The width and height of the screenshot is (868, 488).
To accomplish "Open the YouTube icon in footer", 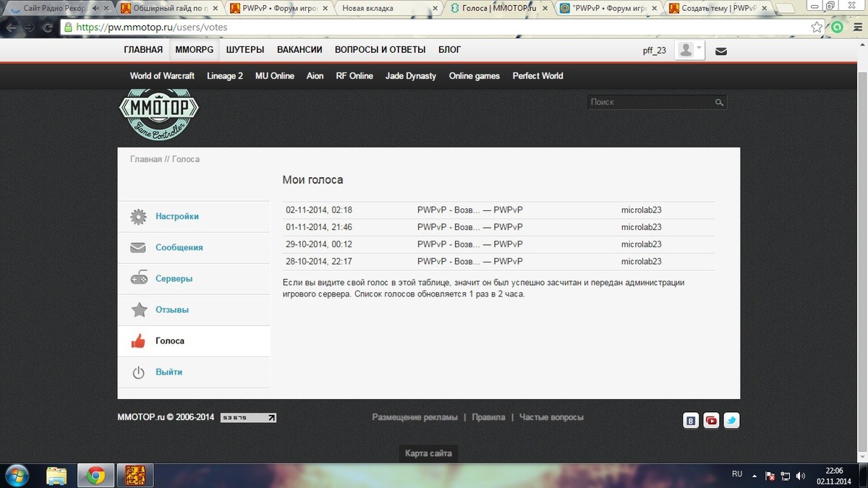I will click(x=711, y=421).
